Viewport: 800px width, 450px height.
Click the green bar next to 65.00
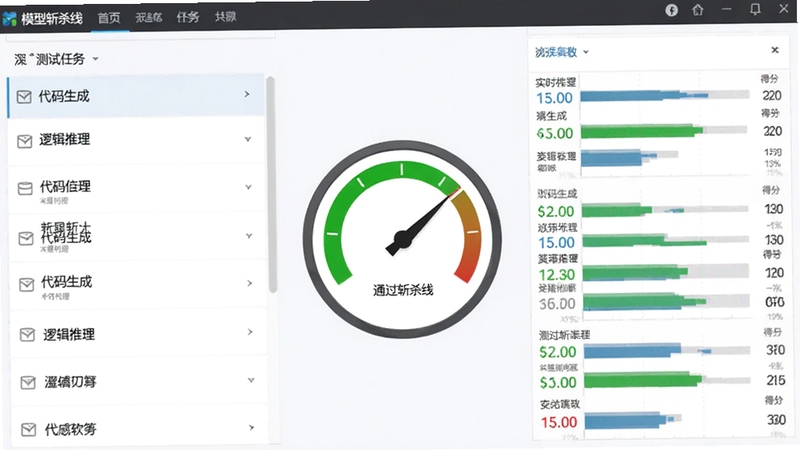click(x=642, y=132)
